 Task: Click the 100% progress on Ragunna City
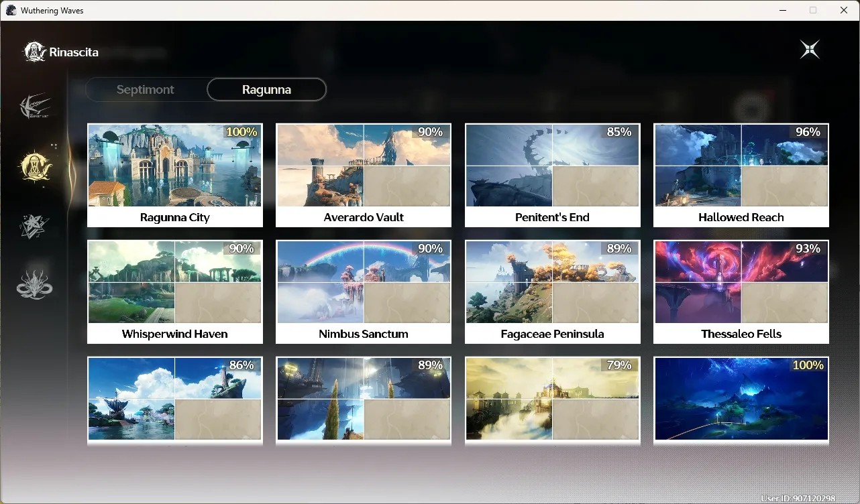point(241,132)
